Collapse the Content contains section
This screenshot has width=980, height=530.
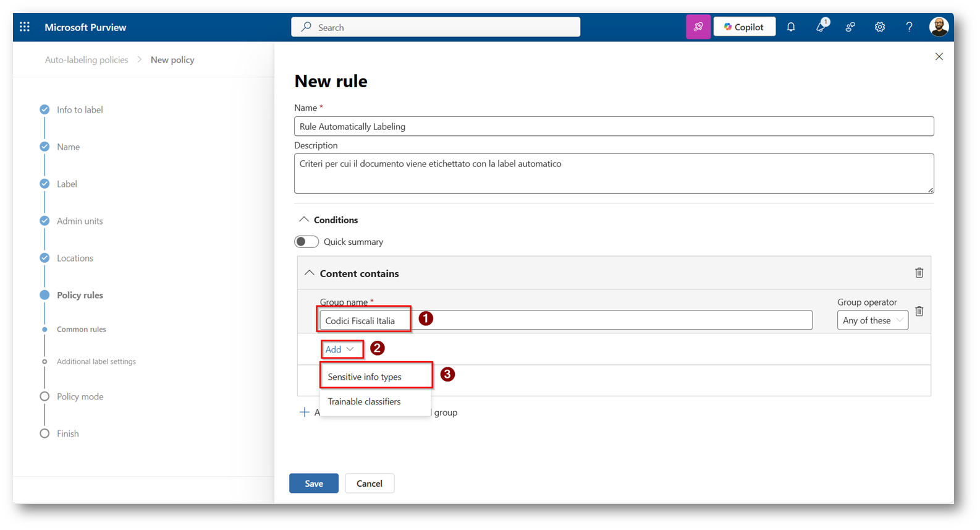(x=310, y=273)
